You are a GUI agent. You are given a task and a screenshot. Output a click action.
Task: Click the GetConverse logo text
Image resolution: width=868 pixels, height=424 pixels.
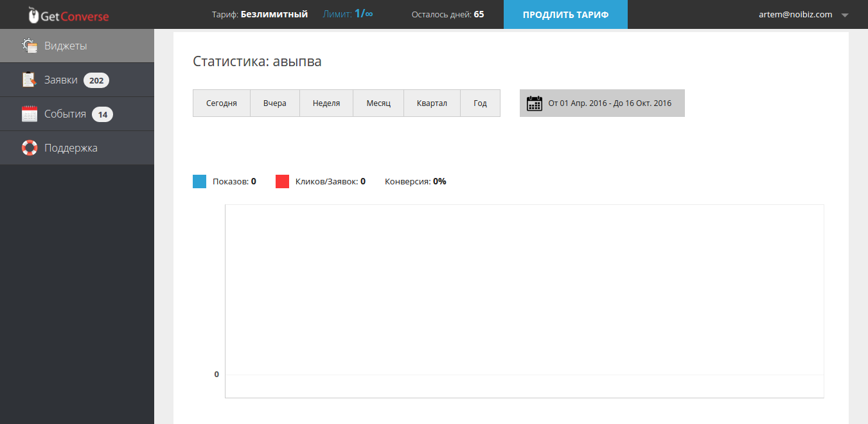point(75,17)
